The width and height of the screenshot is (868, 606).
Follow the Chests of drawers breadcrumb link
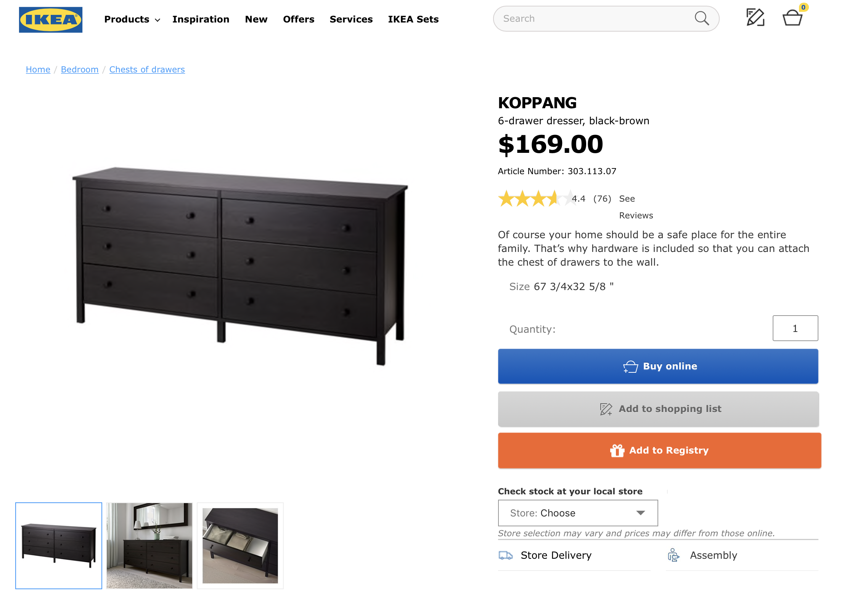point(147,69)
